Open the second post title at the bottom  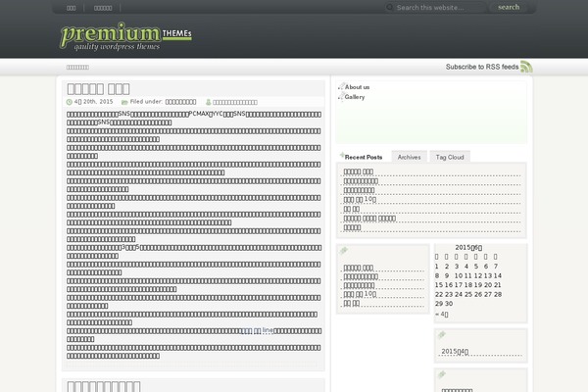pyautogui.click(x=104, y=386)
